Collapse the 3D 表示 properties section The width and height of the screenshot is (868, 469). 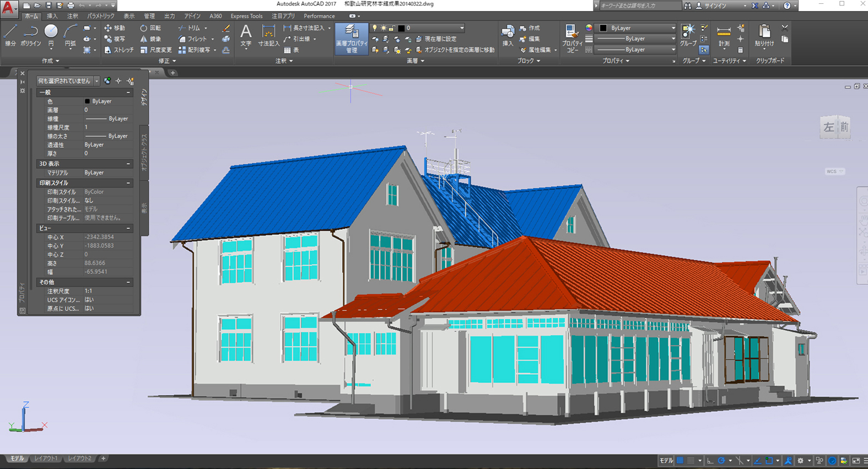click(x=128, y=164)
